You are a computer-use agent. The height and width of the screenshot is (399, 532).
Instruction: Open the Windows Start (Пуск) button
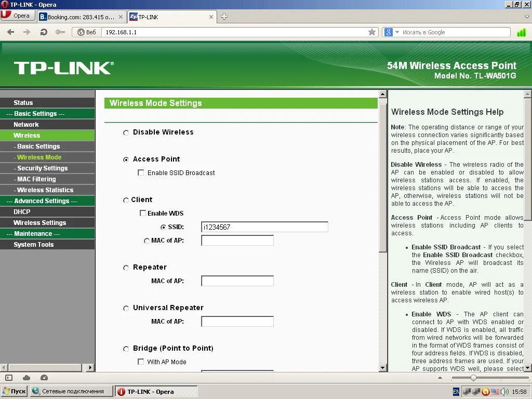click(14, 391)
